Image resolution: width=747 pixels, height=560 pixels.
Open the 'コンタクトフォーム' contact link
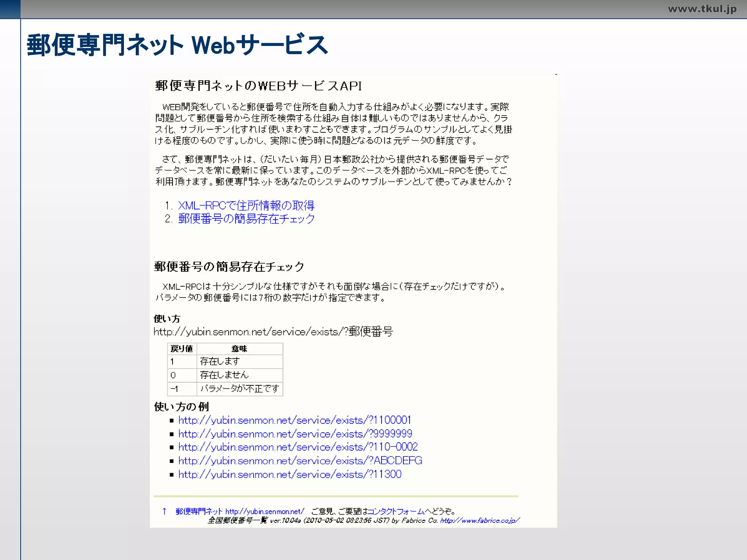pyautogui.click(x=396, y=512)
